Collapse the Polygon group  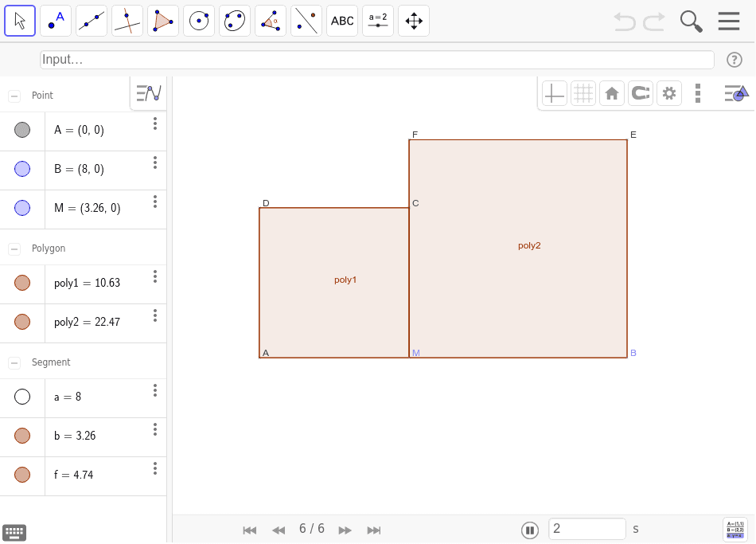(14, 249)
